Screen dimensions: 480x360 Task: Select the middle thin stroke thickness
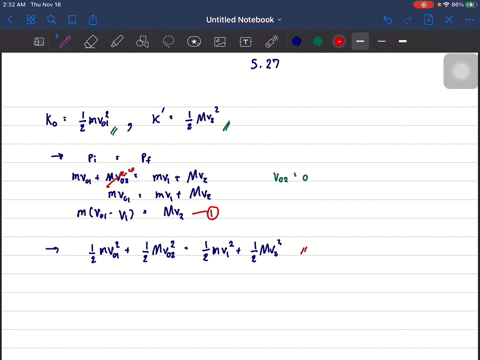coord(382,41)
